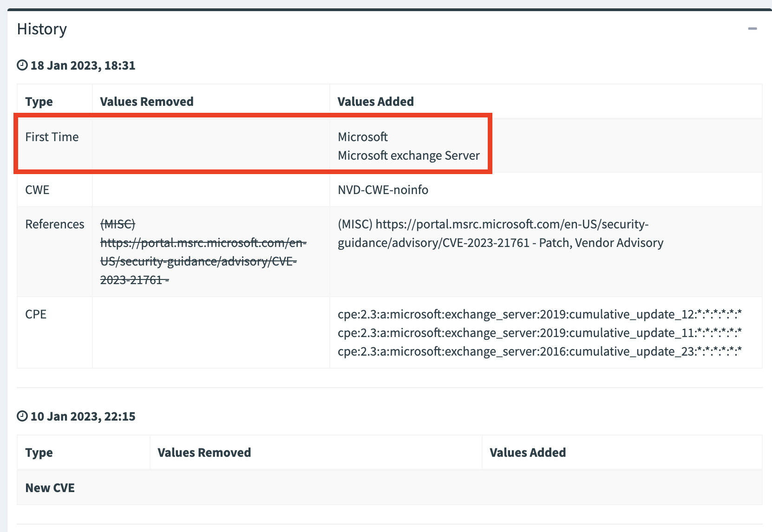Expand the 10 Jan 2023 change entry
This screenshot has width=772, height=532.
coord(83,416)
